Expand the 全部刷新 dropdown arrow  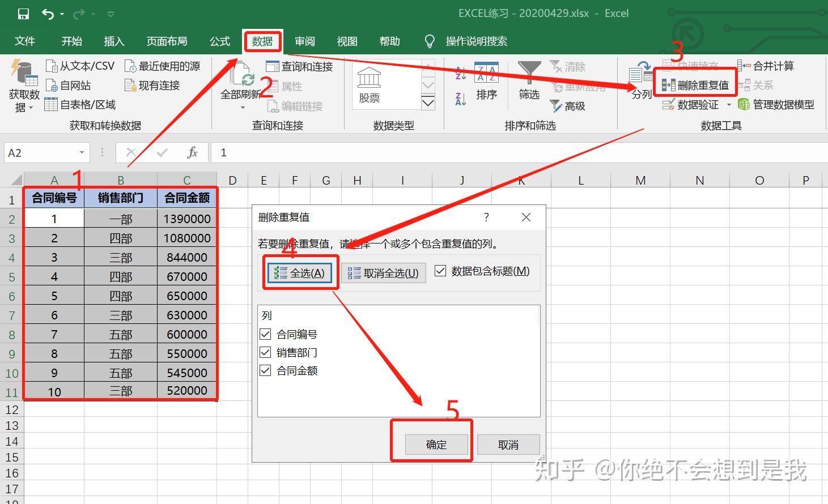243,107
